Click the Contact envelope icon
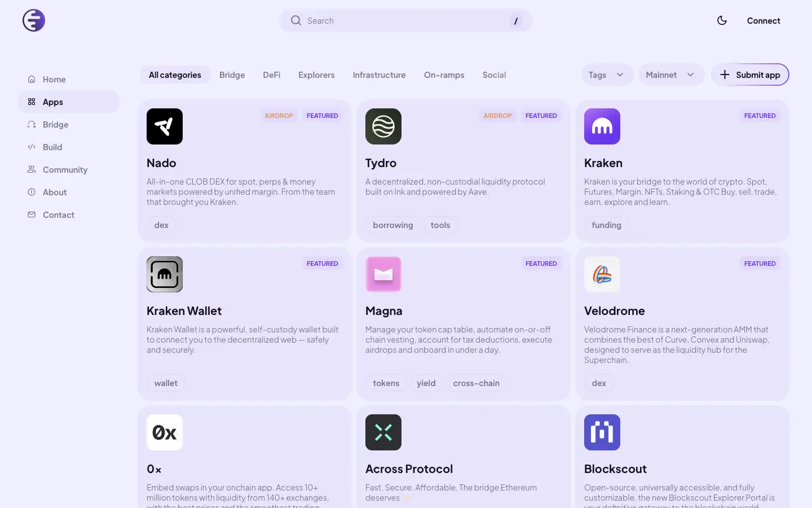 (32, 214)
